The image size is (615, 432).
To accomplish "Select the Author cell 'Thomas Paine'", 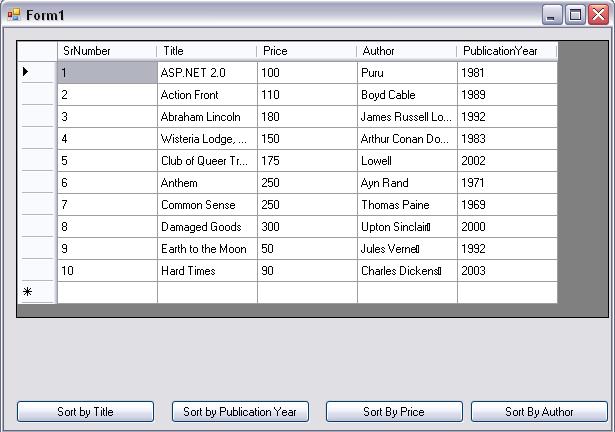I will [407, 204].
